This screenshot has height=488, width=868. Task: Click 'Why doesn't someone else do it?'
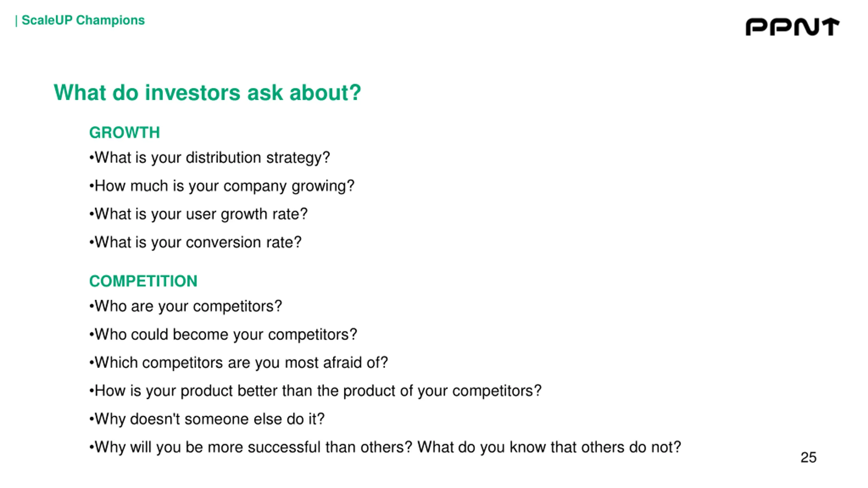[207, 419]
